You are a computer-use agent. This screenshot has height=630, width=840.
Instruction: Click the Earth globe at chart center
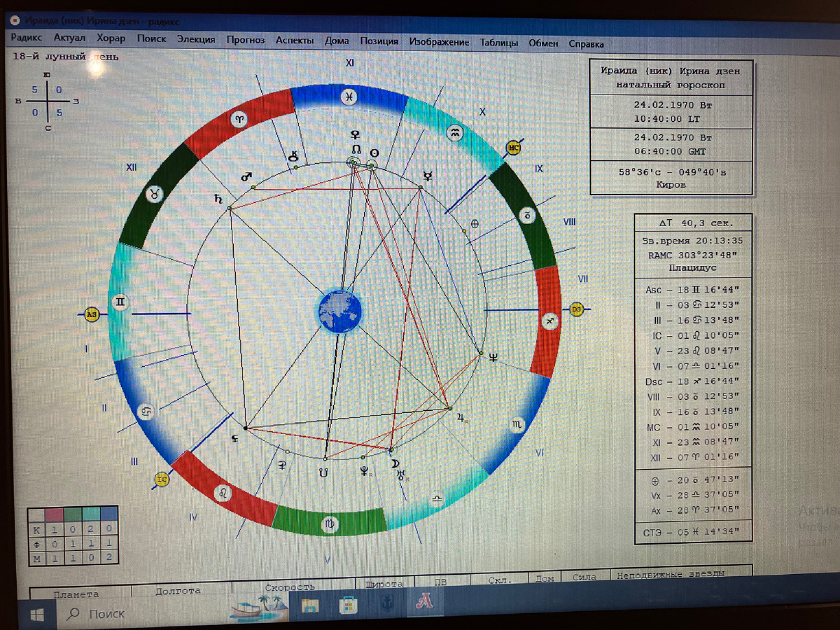339,310
